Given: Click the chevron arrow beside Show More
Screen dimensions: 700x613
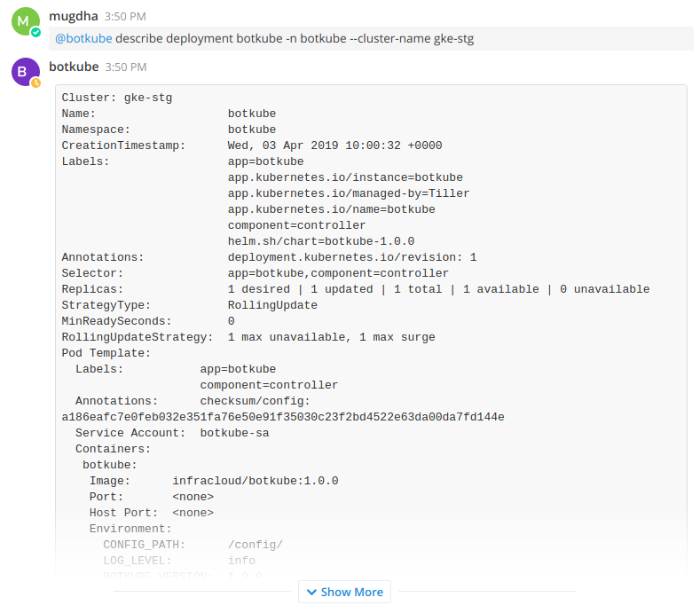Looking at the screenshot, I should click(311, 592).
